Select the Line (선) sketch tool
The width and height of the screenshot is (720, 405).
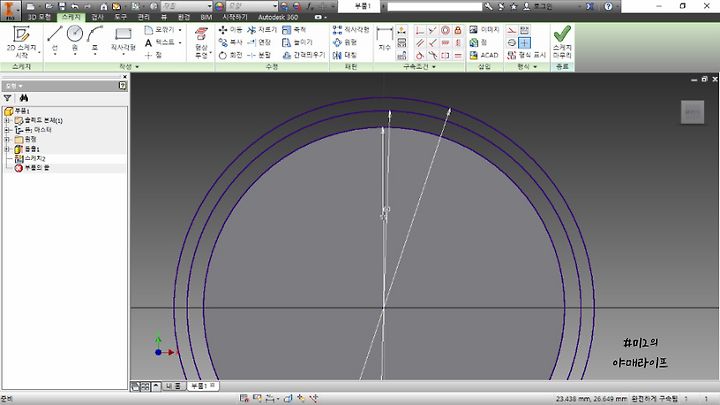(x=55, y=40)
